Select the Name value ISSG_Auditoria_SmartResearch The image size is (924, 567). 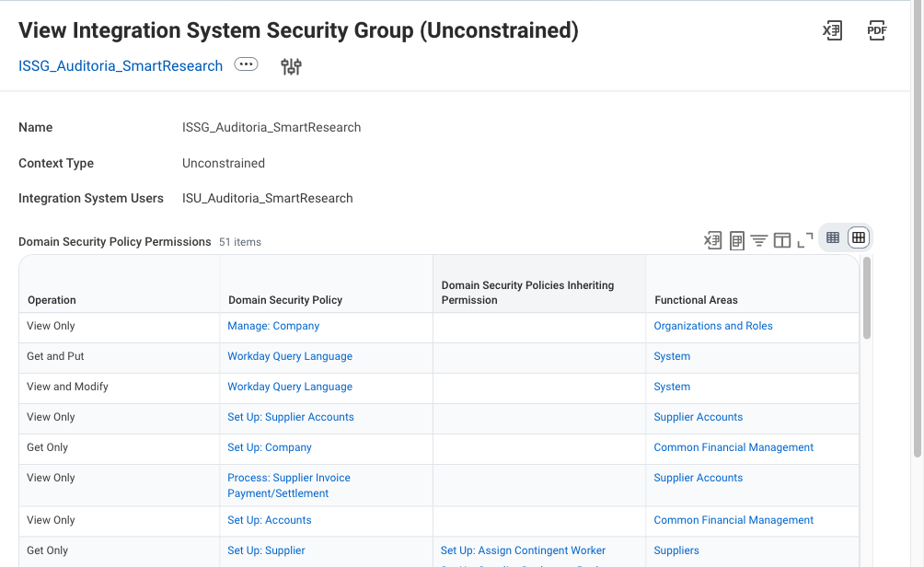pyautogui.click(x=271, y=127)
